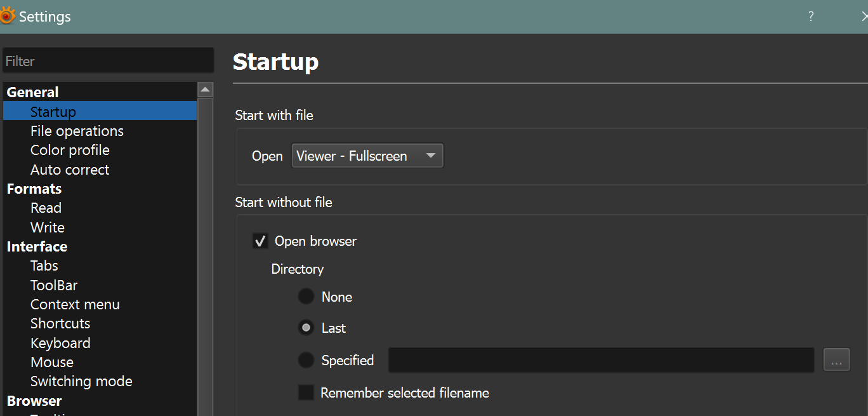Screen dimensions: 868x416
Task: Open the ToolBar settings page
Action: [x=54, y=285]
